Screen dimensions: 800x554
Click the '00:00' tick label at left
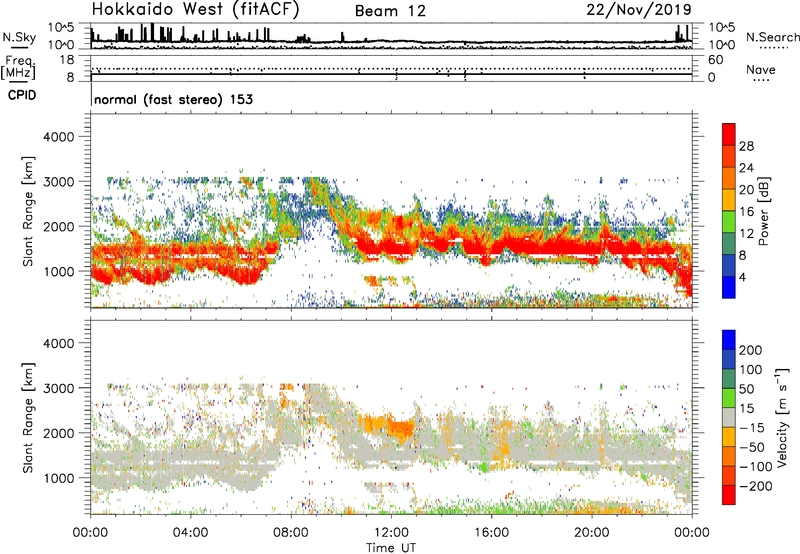point(90,533)
